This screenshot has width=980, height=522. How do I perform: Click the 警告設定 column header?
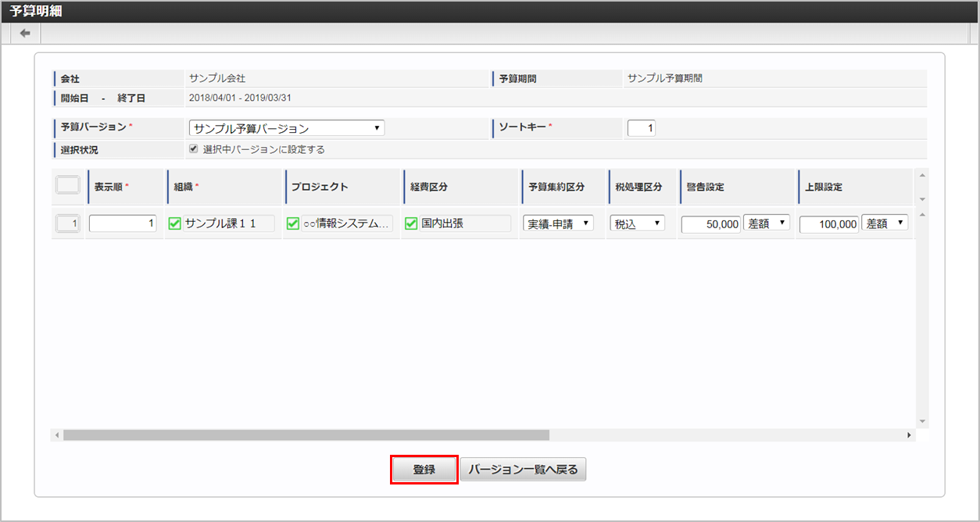[736, 188]
